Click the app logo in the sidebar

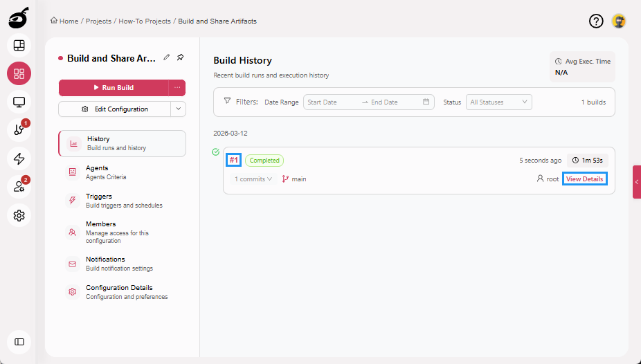pos(19,17)
